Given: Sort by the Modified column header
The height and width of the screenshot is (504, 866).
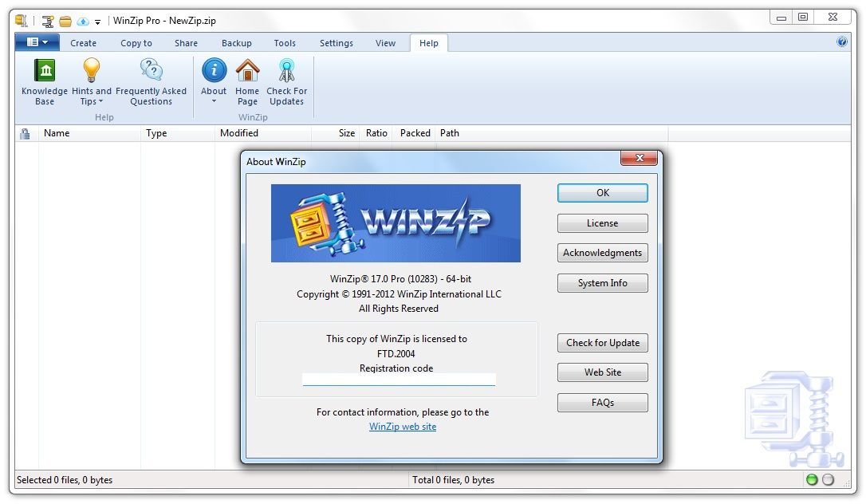Looking at the screenshot, I should [263, 134].
